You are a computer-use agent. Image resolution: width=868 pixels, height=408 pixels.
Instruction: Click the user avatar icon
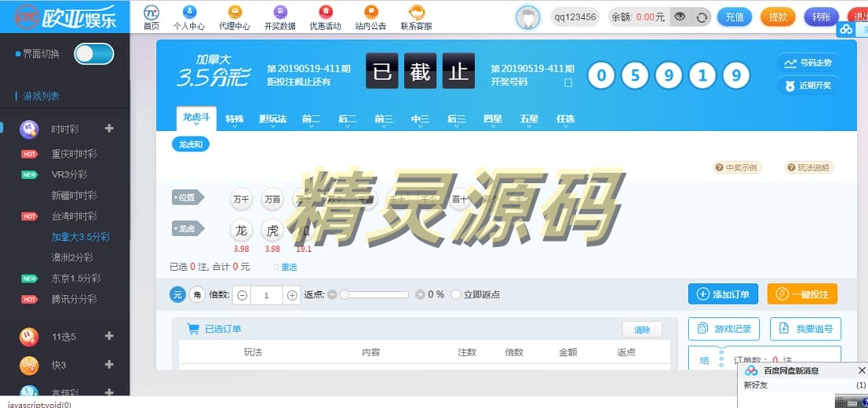(x=527, y=17)
